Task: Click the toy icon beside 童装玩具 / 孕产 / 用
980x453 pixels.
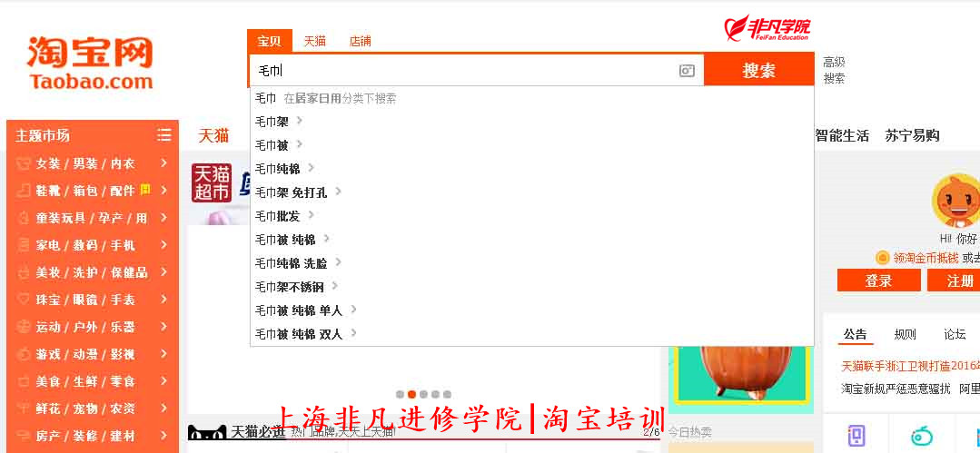Action: point(23,218)
